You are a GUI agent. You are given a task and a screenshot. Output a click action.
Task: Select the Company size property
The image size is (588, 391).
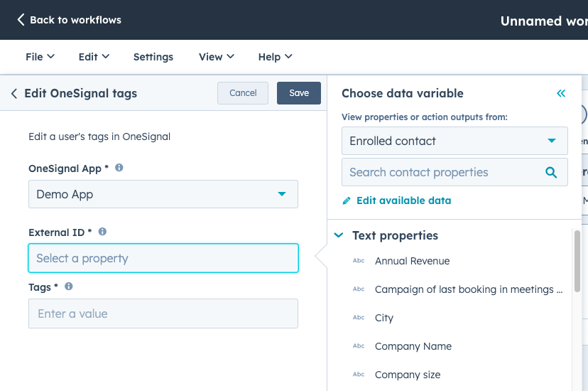(x=408, y=375)
